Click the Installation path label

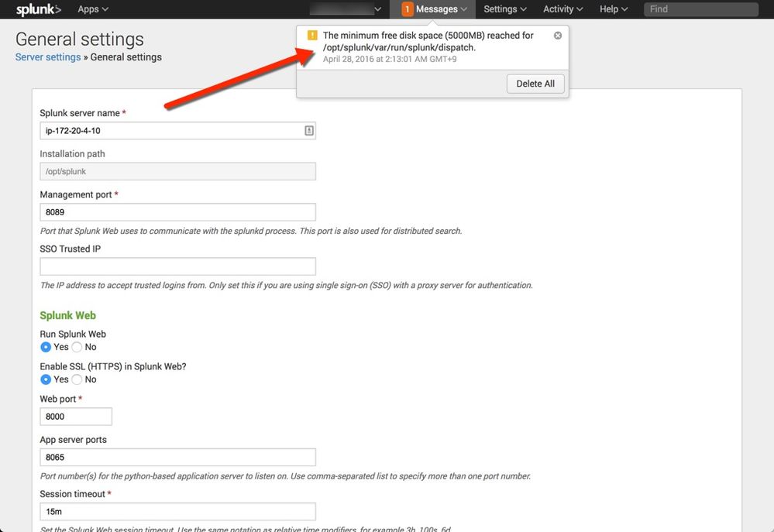(x=73, y=154)
